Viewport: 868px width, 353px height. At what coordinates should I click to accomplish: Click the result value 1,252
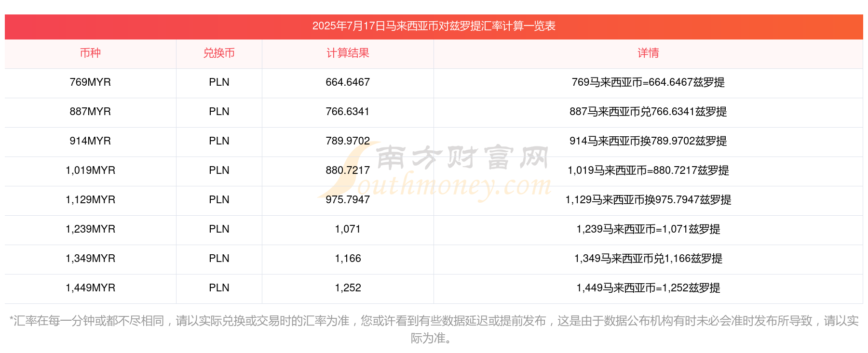tap(348, 288)
